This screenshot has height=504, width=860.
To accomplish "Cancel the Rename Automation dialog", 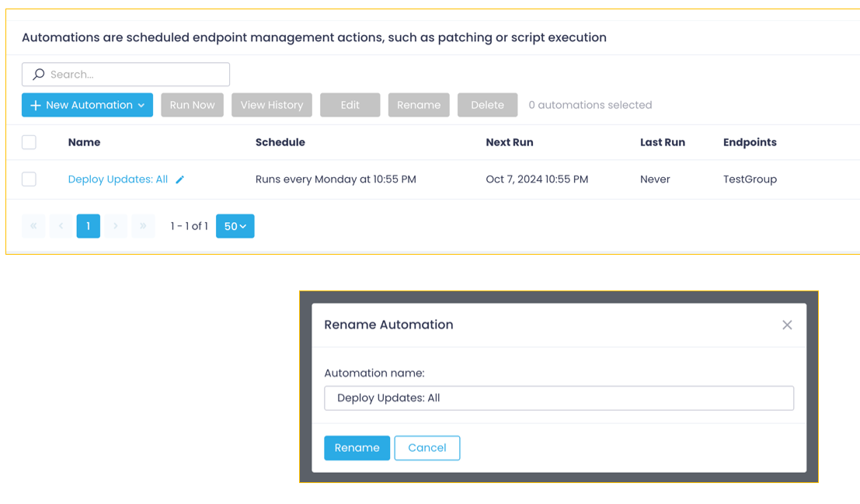I will point(427,447).
